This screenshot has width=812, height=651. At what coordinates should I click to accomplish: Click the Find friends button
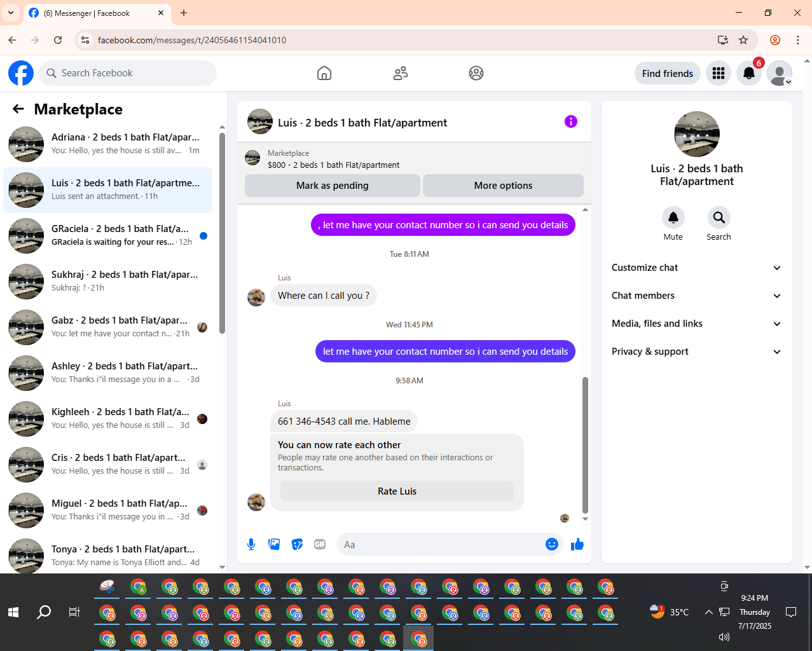click(x=668, y=73)
